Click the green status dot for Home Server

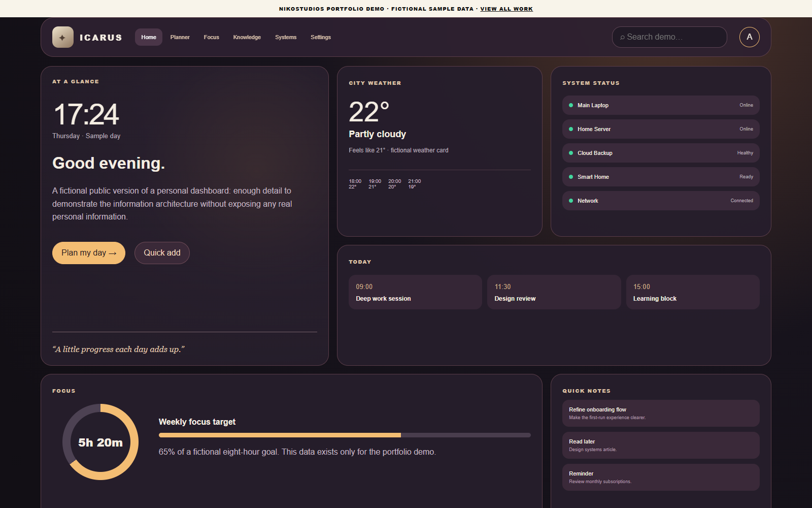click(x=571, y=129)
